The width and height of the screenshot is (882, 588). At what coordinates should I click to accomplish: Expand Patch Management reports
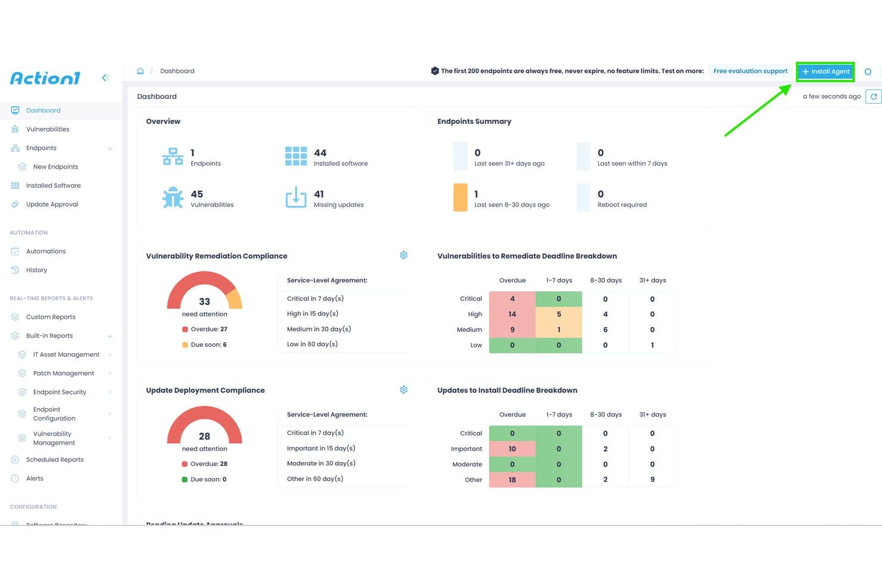[x=110, y=374]
